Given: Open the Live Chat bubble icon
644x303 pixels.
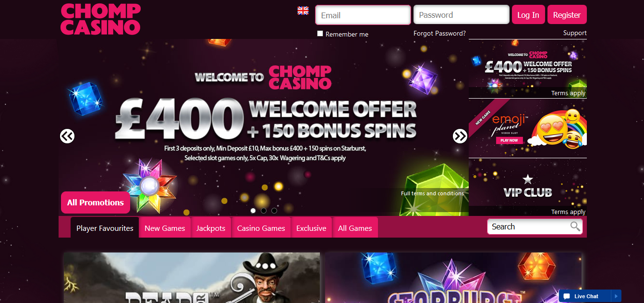Looking at the screenshot, I should click(567, 296).
